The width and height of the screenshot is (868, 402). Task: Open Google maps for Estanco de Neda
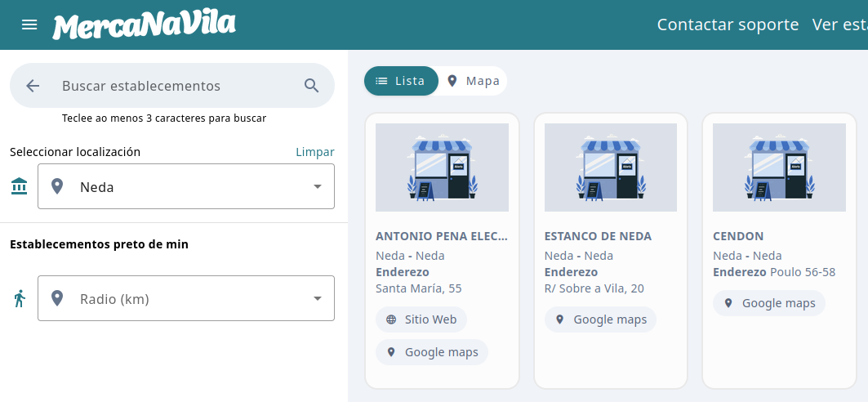(x=600, y=319)
